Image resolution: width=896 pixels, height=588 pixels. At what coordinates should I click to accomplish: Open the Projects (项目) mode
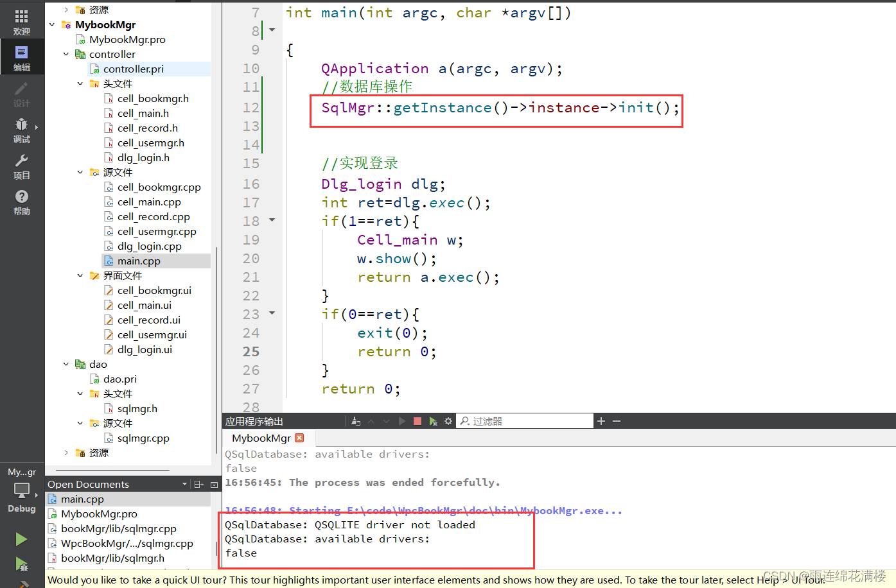coord(22,166)
